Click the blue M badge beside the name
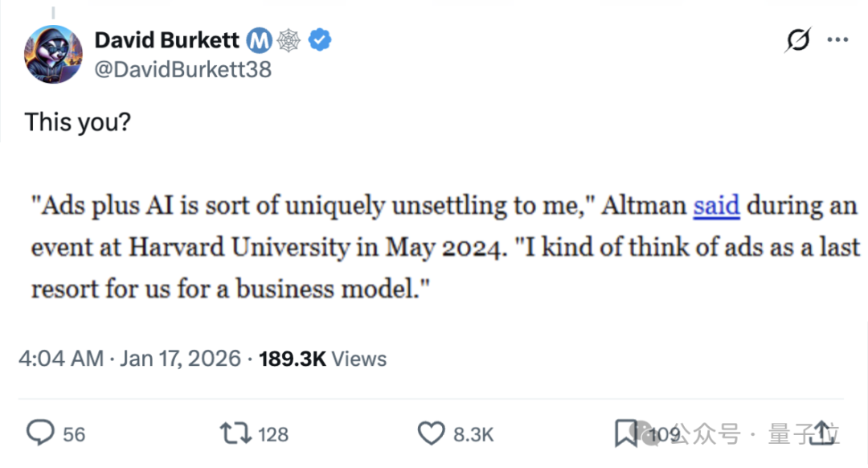The width and height of the screenshot is (868, 468). coord(259,39)
